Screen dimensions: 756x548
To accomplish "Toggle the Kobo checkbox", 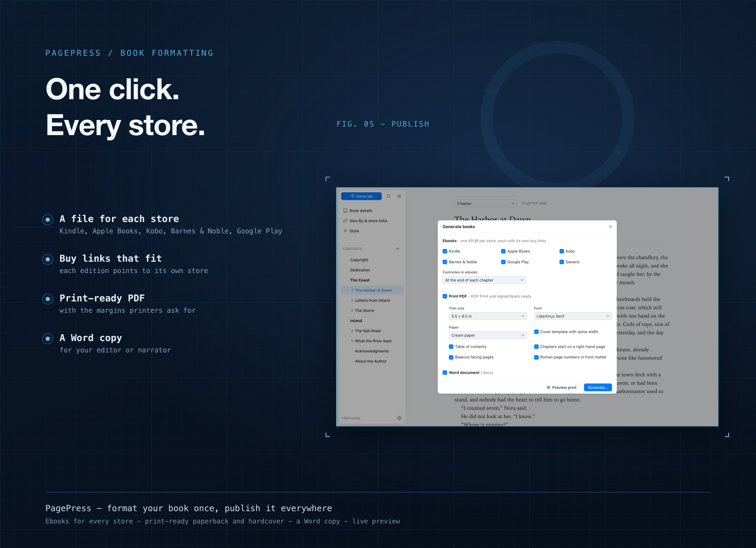I will click(x=562, y=251).
